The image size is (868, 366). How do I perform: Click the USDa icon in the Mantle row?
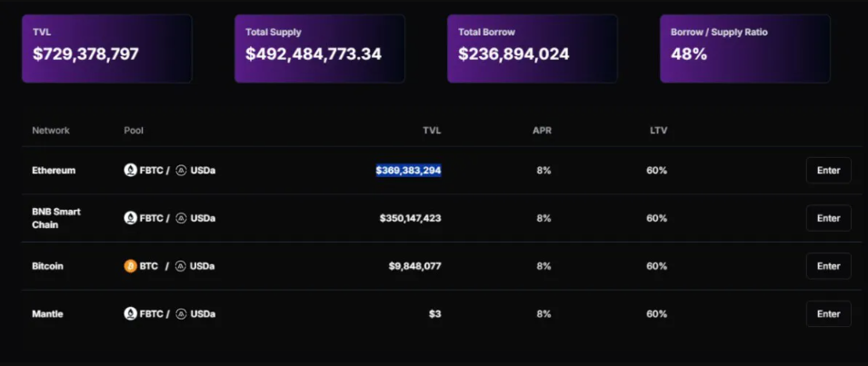pos(181,314)
